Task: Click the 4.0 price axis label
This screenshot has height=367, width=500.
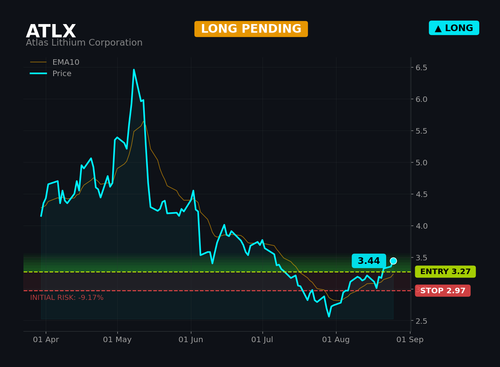Action: [421, 226]
